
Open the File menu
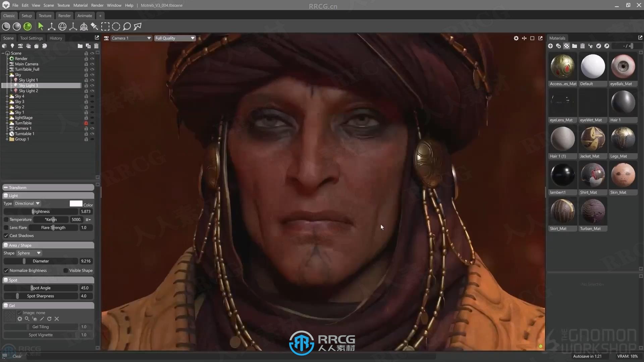15,5
